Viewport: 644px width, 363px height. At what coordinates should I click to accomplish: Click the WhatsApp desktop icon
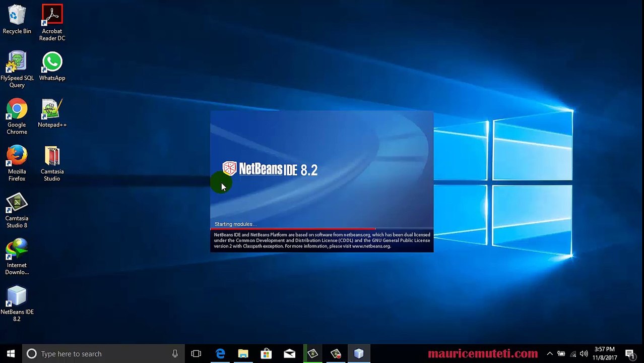click(52, 67)
